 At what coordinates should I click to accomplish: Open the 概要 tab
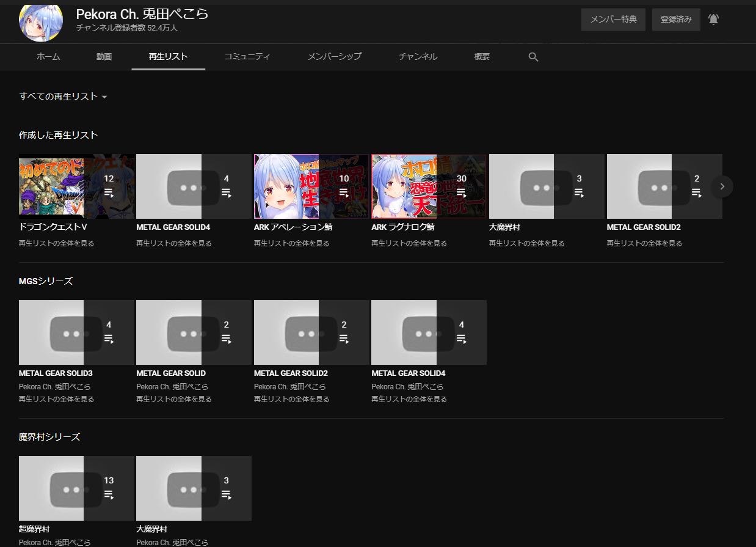click(482, 56)
